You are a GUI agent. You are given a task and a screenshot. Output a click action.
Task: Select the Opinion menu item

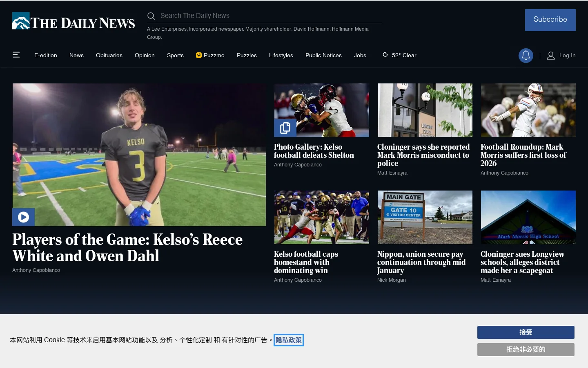pyautogui.click(x=145, y=55)
